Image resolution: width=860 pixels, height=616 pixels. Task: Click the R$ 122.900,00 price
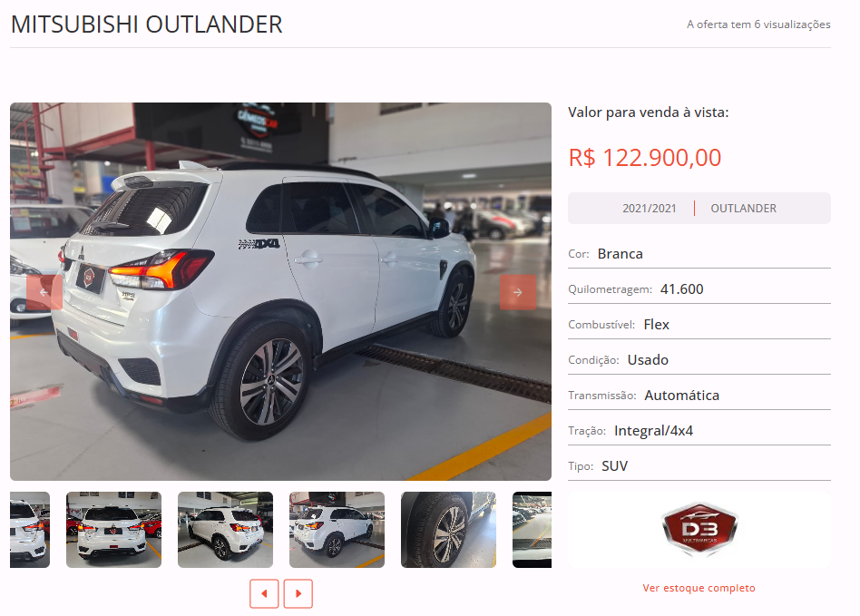point(644,158)
